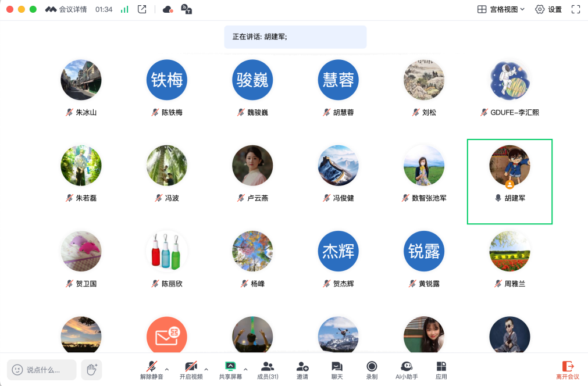The image size is (588, 386).
Task: Start 录制 recording
Action: [372, 370]
